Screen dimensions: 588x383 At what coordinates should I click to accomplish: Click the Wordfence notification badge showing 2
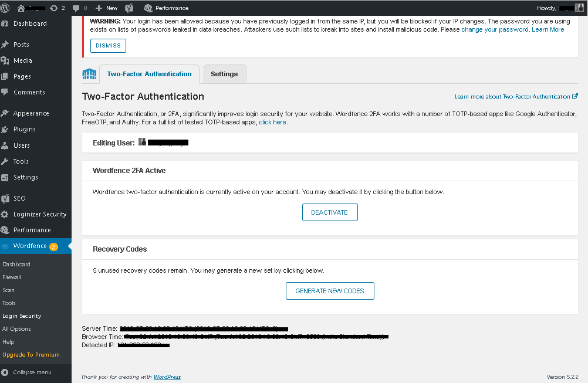click(x=53, y=246)
